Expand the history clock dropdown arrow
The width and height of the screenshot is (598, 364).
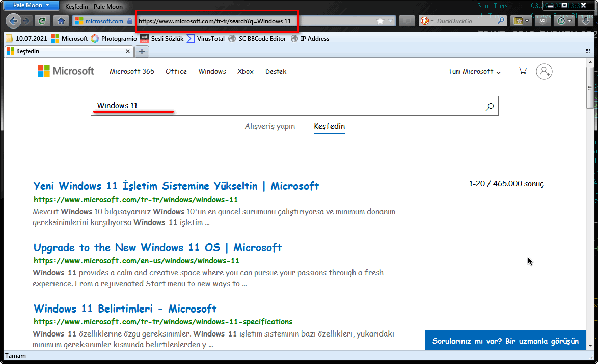(x=570, y=21)
